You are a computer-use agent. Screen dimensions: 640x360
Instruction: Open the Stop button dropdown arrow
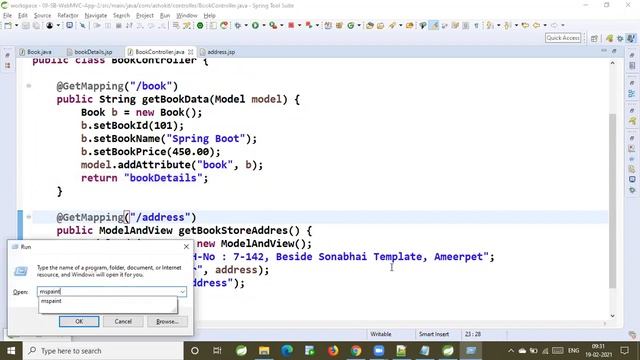pyautogui.click(x=299, y=25)
